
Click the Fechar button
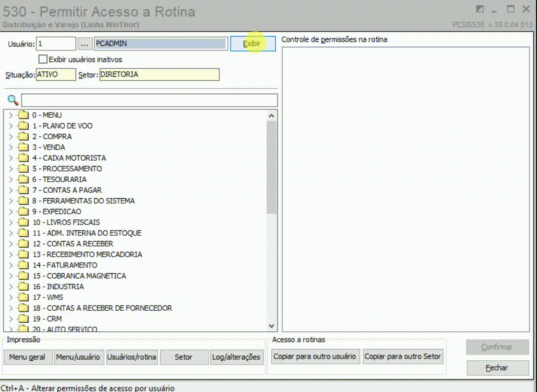[x=497, y=368]
